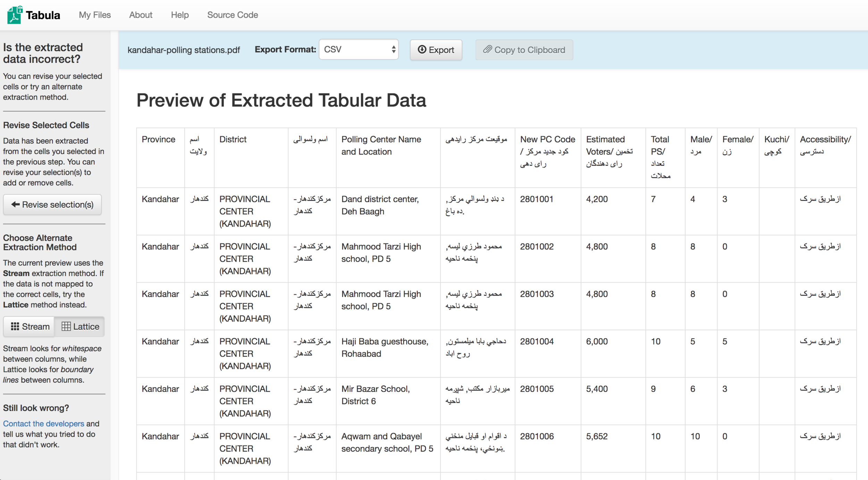Screen dimensions: 868x480
Task: Open the My Files page
Action: click(95, 15)
